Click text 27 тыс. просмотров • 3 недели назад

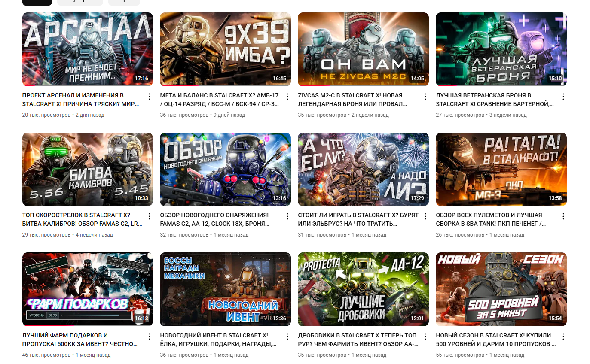click(x=481, y=115)
